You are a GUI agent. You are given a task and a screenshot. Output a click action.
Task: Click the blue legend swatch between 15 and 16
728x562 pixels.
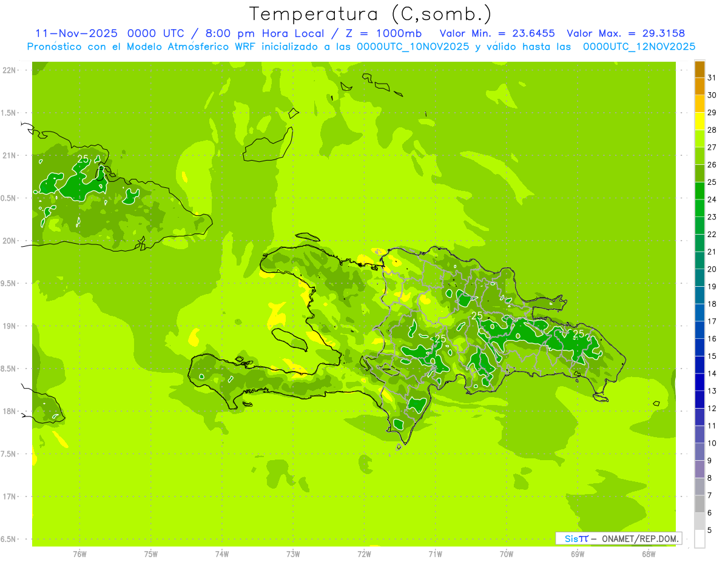pyautogui.click(x=699, y=347)
